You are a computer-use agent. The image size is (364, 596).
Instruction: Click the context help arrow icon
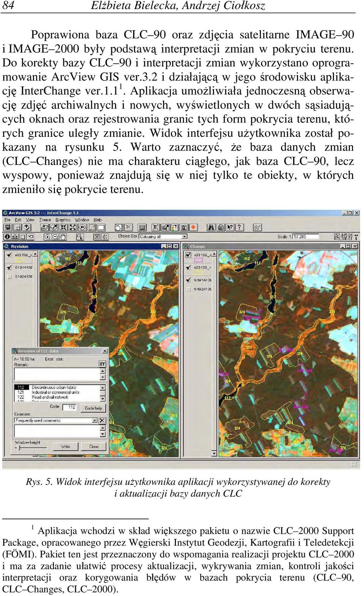tap(230, 227)
